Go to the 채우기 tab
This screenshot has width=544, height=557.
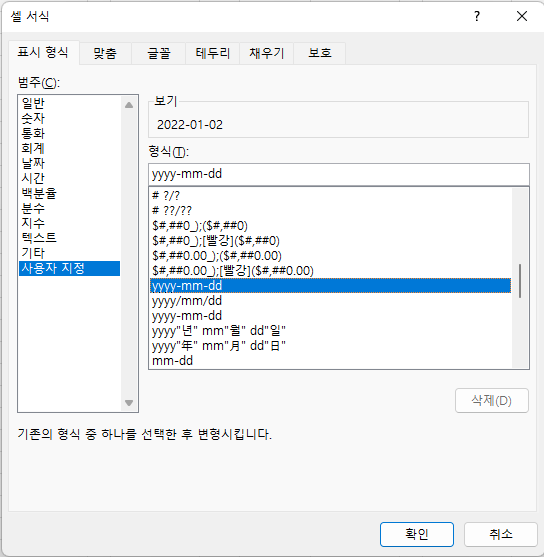click(x=266, y=53)
